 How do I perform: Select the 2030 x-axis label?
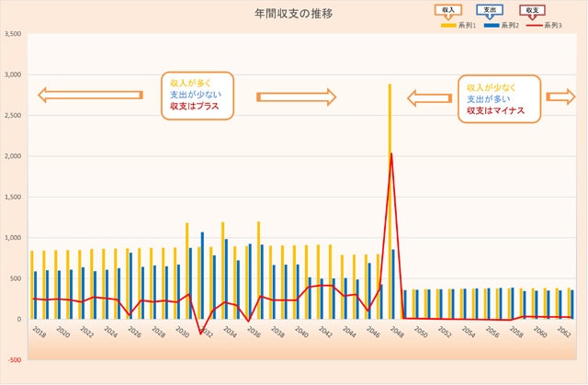(x=182, y=332)
